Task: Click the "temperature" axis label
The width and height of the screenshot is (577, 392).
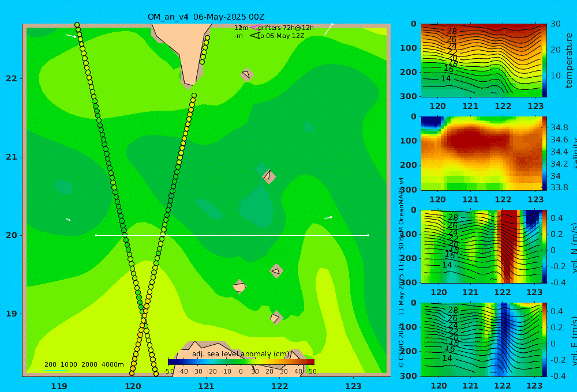Action: pyautogui.click(x=569, y=61)
